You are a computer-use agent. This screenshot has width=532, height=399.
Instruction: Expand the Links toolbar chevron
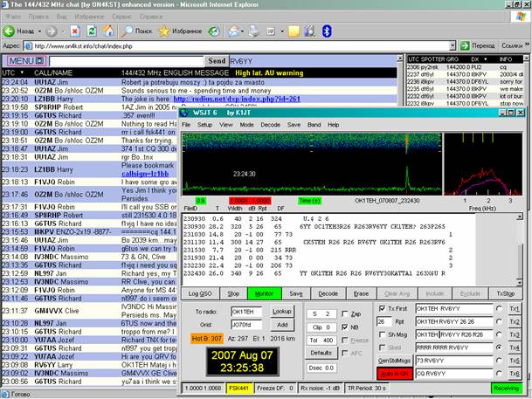[x=527, y=45]
